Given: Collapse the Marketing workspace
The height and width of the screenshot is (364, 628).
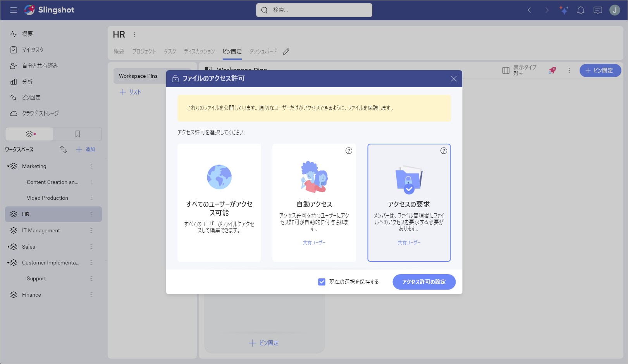Looking at the screenshot, I should pyautogui.click(x=9, y=166).
